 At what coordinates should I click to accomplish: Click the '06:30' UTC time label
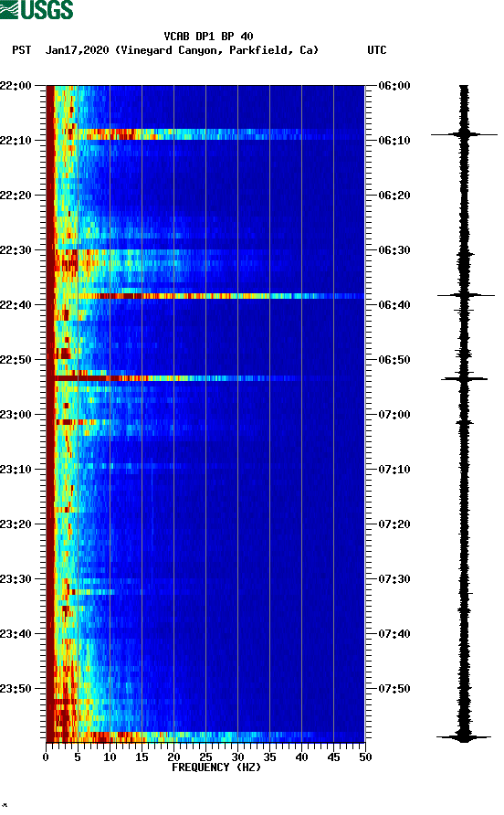pos(394,250)
